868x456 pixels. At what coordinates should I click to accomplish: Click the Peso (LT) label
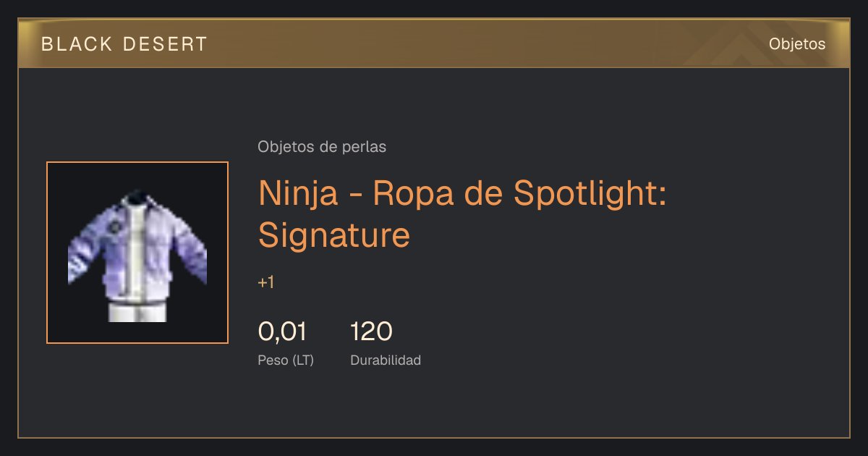[x=286, y=360]
